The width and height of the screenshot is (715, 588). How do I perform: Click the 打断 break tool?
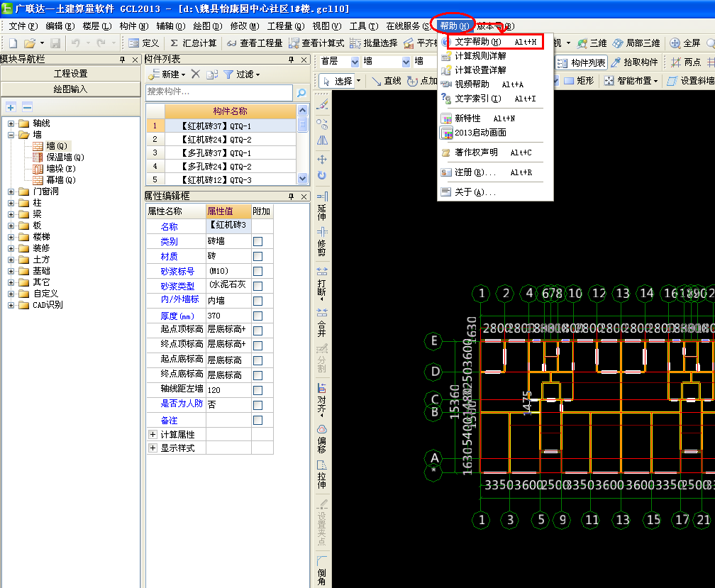tap(322, 282)
